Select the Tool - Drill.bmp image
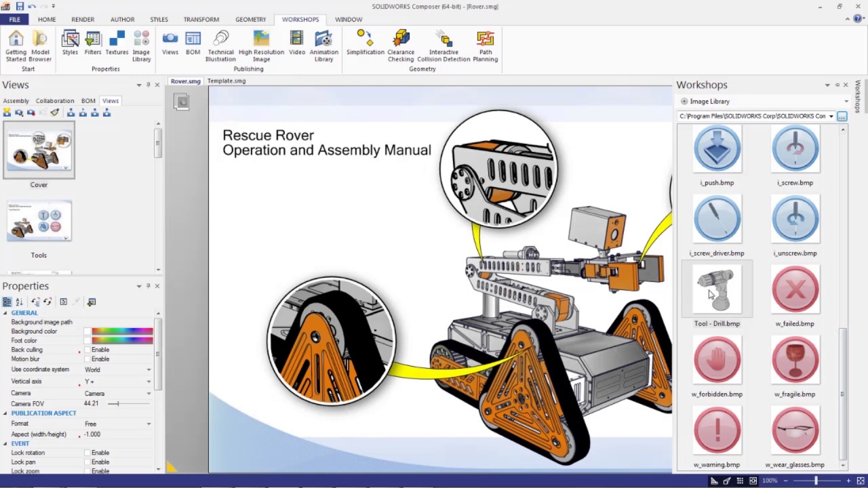 tap(717, 290)
